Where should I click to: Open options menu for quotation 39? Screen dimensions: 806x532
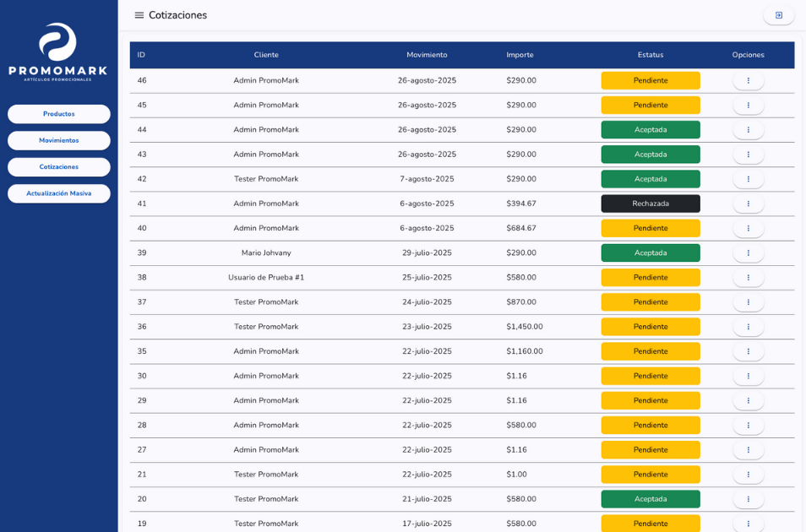[748, 253]
